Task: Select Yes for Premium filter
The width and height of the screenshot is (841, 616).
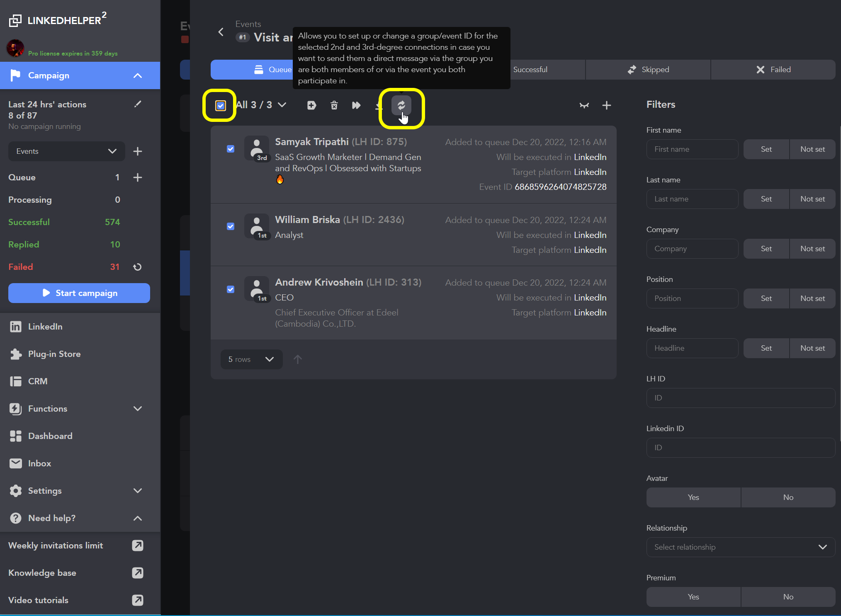Action: 693,597
